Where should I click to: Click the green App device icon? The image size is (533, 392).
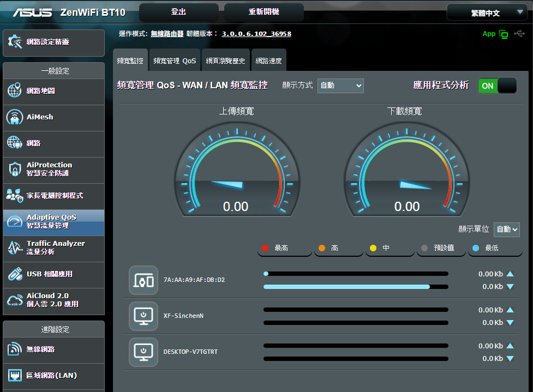click(504, 34)
